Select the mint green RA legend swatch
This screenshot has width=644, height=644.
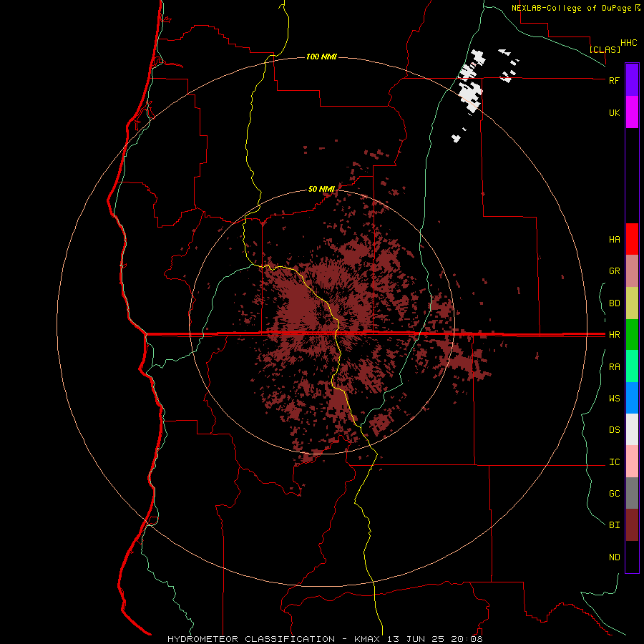(x=632, y=366)
